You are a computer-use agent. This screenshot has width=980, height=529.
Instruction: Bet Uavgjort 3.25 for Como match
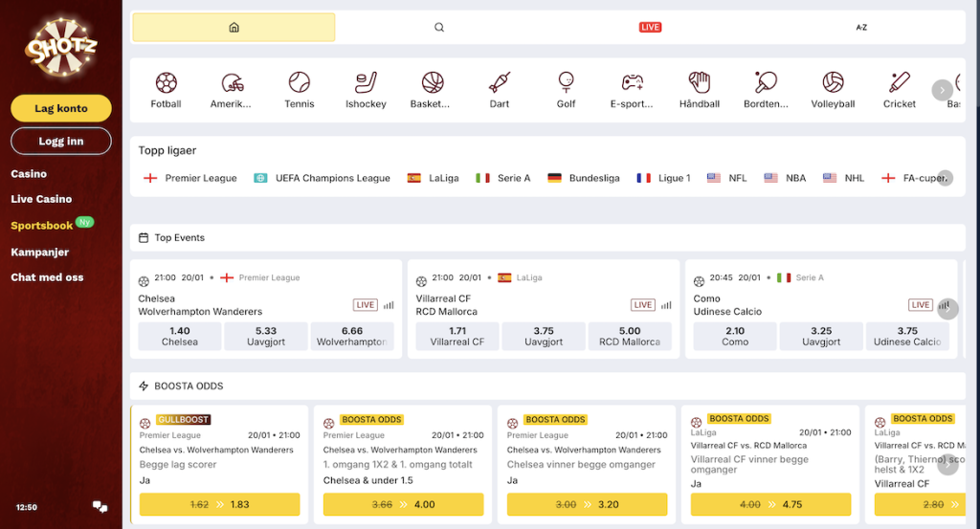821,336
